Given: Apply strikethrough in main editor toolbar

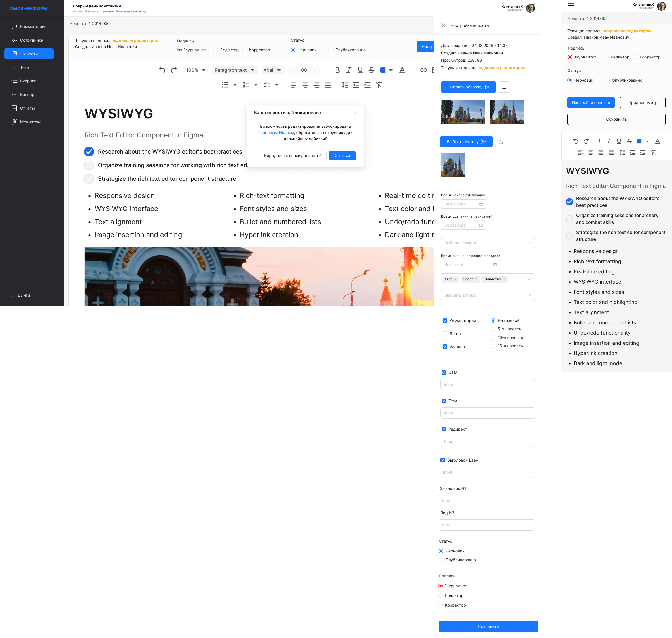Looking at the screenshot, I should (x=371, y=70).
